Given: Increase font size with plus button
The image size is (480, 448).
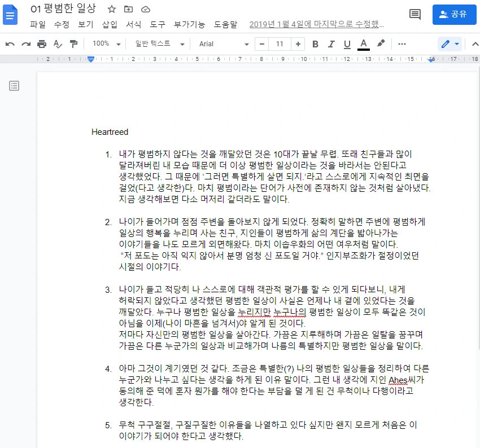Looking at the screenshot, I should [298, 44].
